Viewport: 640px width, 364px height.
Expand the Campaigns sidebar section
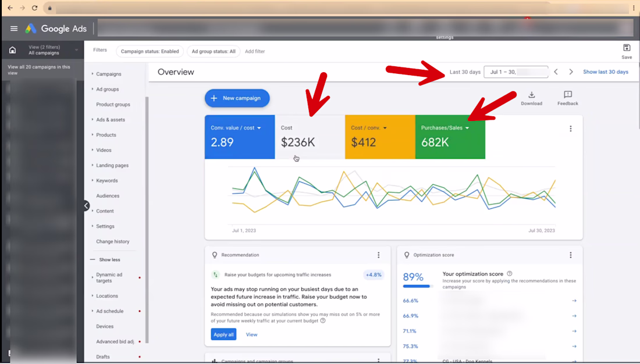coord(93,74)
